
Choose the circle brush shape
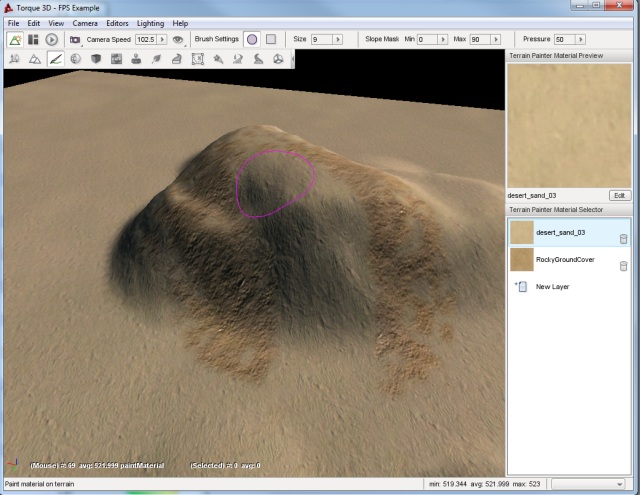click(251, 40)
